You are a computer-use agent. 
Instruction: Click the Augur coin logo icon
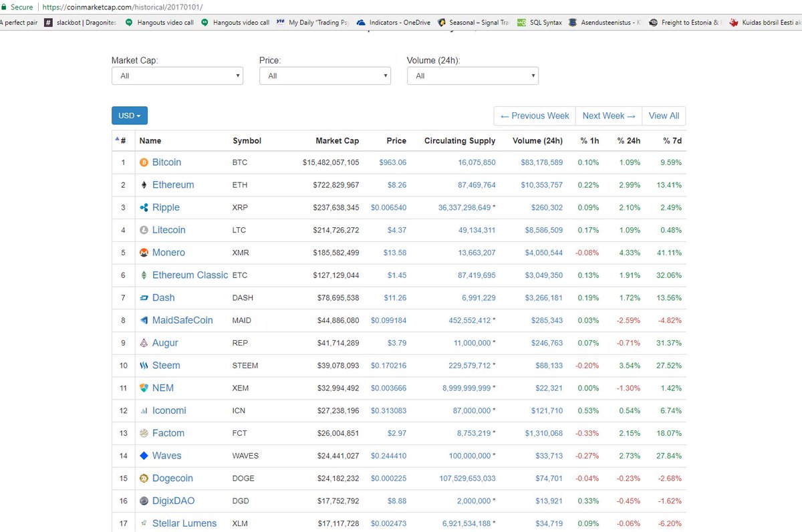(144, 343)
